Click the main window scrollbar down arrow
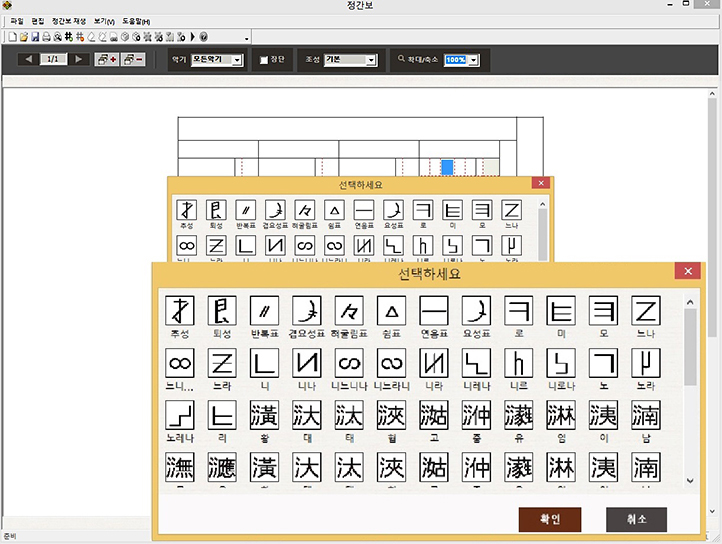The height and width of the screenshot is (544, 722). point(712,511)
